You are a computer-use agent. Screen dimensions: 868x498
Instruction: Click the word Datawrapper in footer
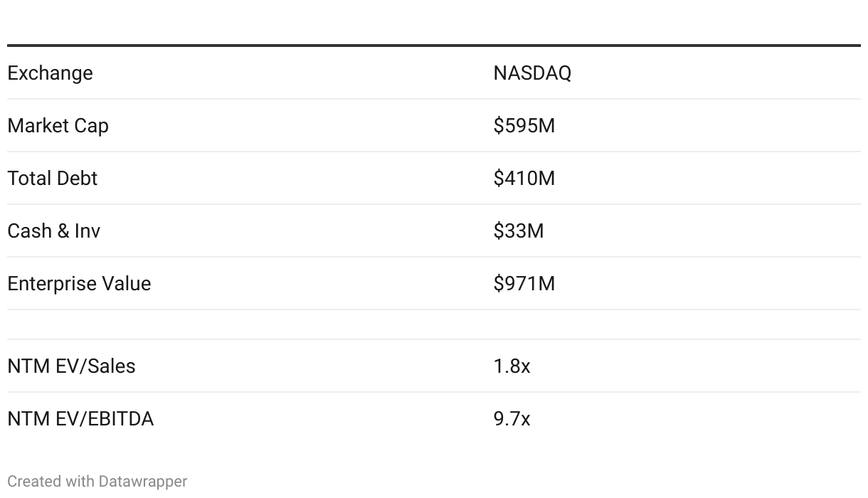[142, 482]
